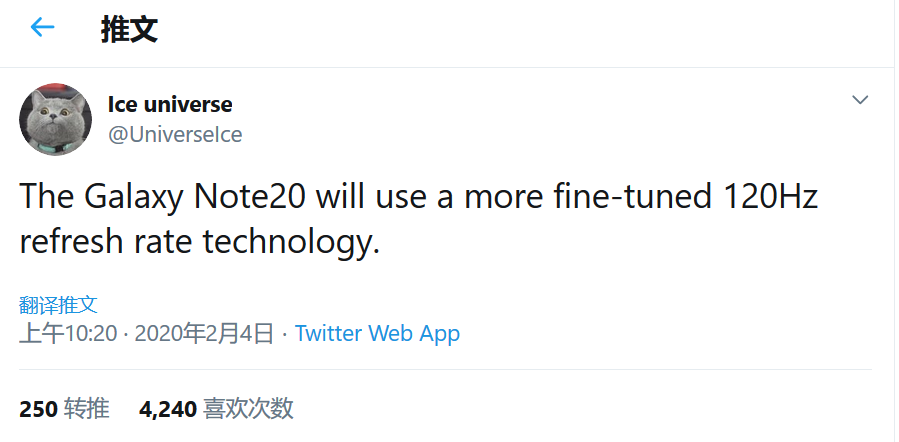Click the Twitter Web App source link

[x=377, y=333]
